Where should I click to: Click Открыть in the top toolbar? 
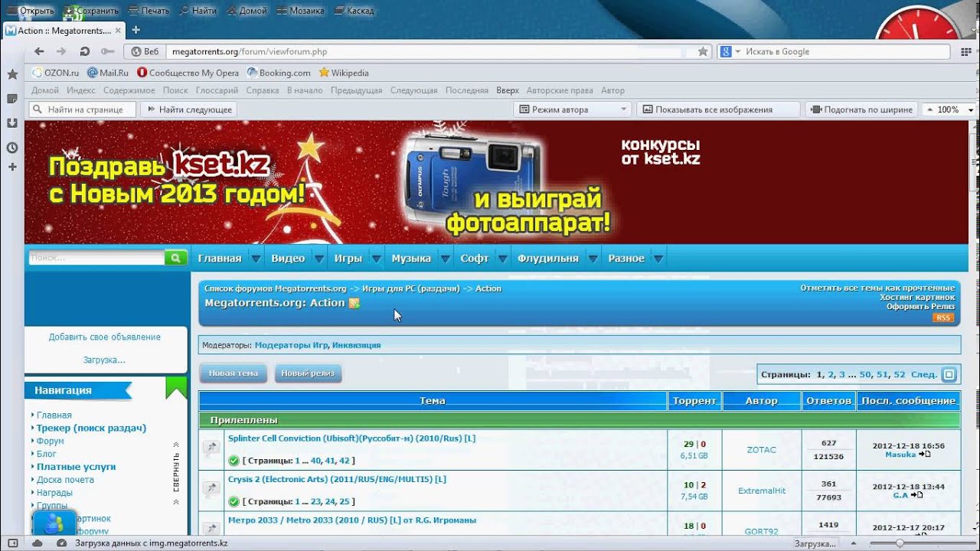pos(31,11)
